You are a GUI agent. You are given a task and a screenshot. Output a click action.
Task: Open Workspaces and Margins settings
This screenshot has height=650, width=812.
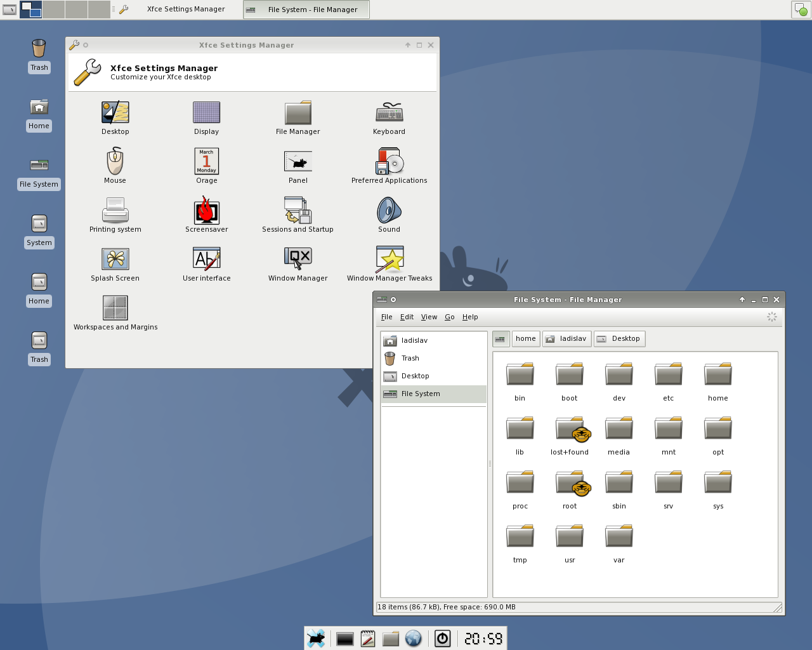(115, 313)
